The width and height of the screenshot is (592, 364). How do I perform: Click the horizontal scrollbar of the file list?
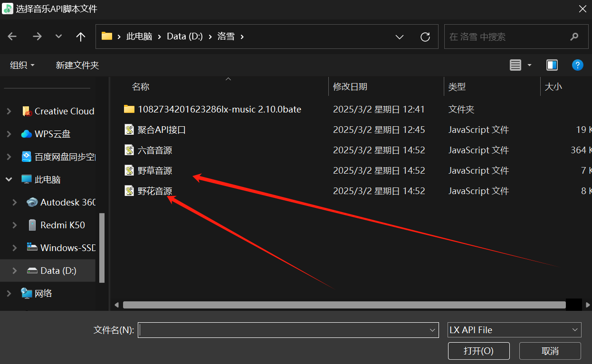click(x=344, y=305)
